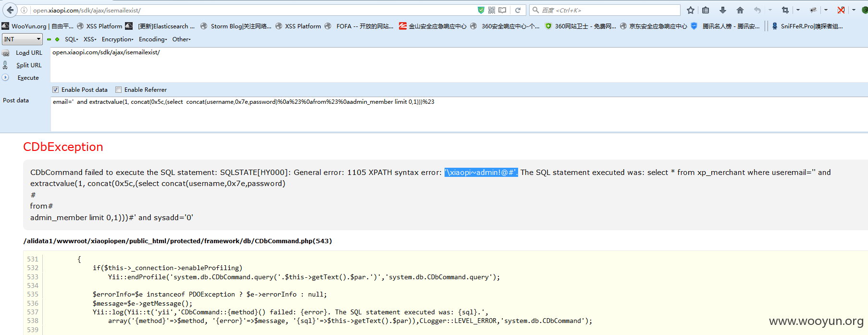Open the Other menu in HackBar
The height and width of the screenshot is (335, 868).
(x=181, y=39)
